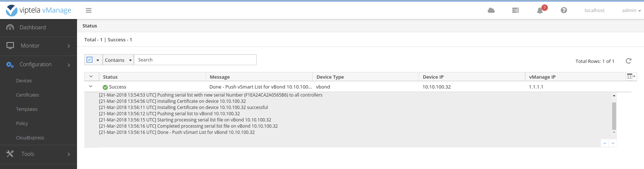The height and width of the screenshot is (169, 644).
Task: Click the hamburger menu icon
Action: (x=88, y=11)
